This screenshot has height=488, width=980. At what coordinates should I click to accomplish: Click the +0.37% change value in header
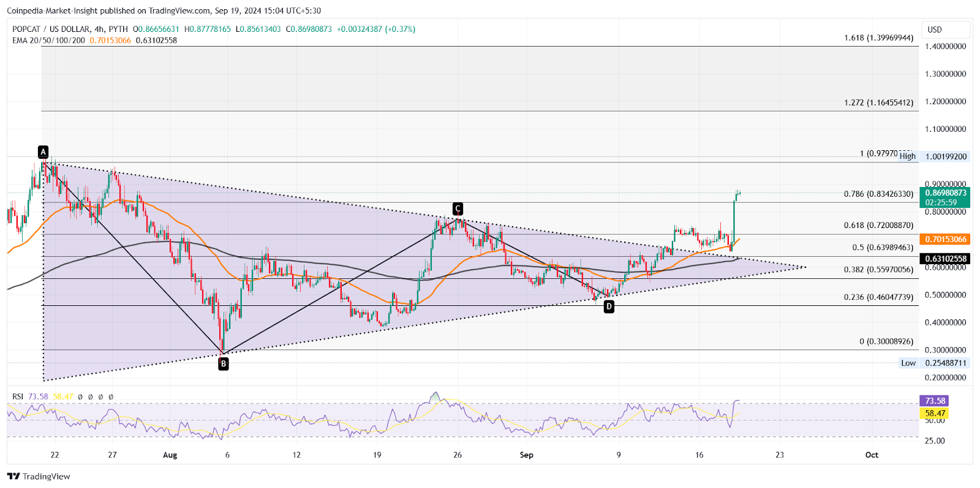(x=400, y=29)
